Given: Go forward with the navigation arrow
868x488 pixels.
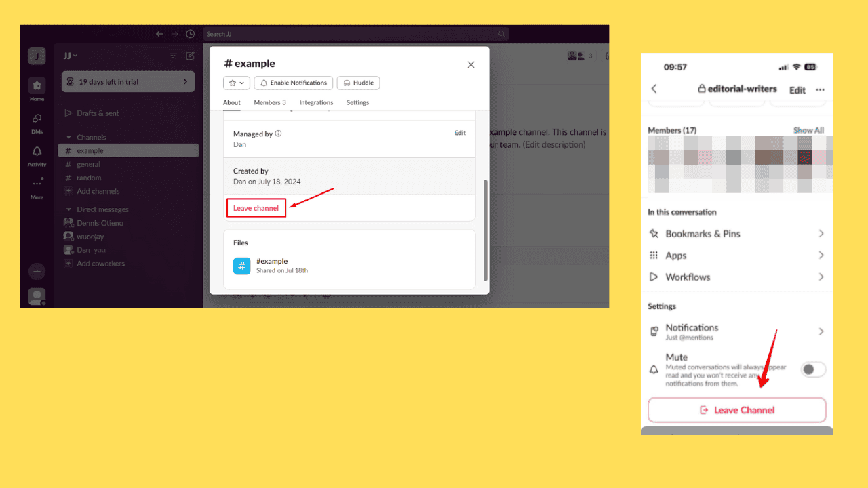Looking at the screenshot, I should (x=175, y=34).
